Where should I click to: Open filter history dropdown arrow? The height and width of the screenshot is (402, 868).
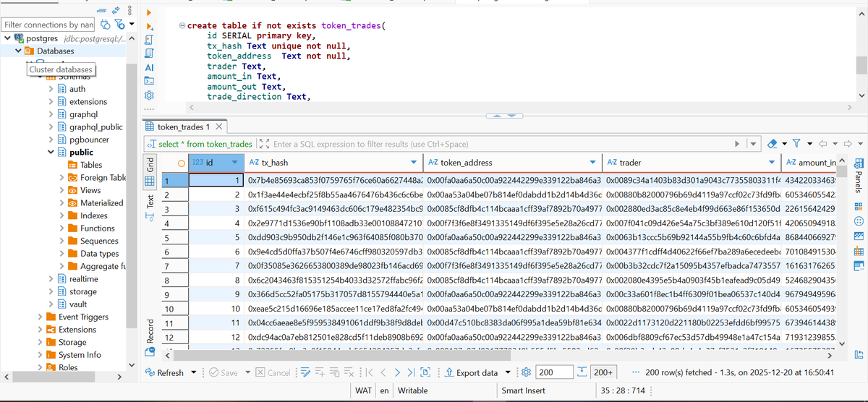[753, 144]
